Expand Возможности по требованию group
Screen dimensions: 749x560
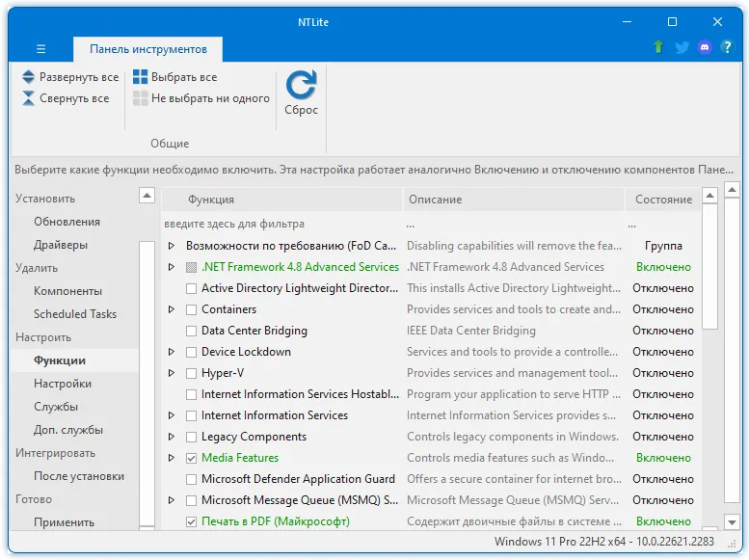click(171, 246)
